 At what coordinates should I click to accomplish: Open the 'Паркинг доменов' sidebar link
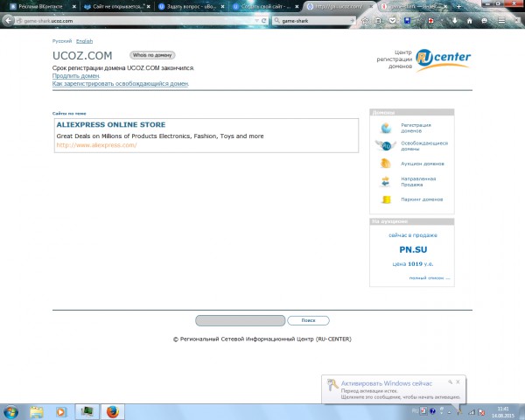(422, 199)
